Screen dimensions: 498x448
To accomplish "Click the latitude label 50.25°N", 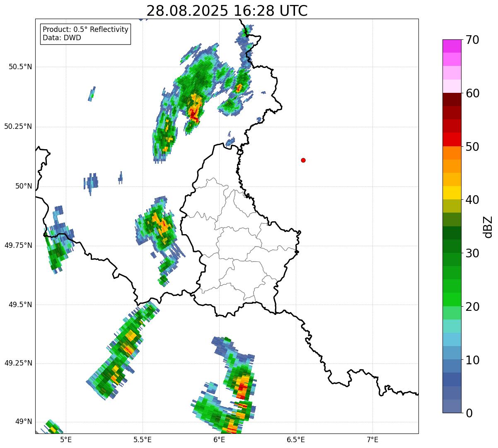I will pyautogui.click(x=18, y=126).
